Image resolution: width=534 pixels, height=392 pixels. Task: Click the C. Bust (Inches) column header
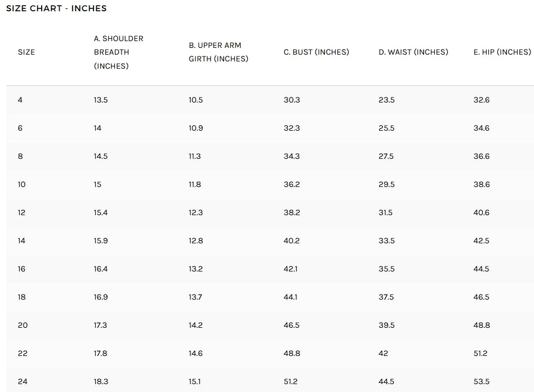point(316,52)
